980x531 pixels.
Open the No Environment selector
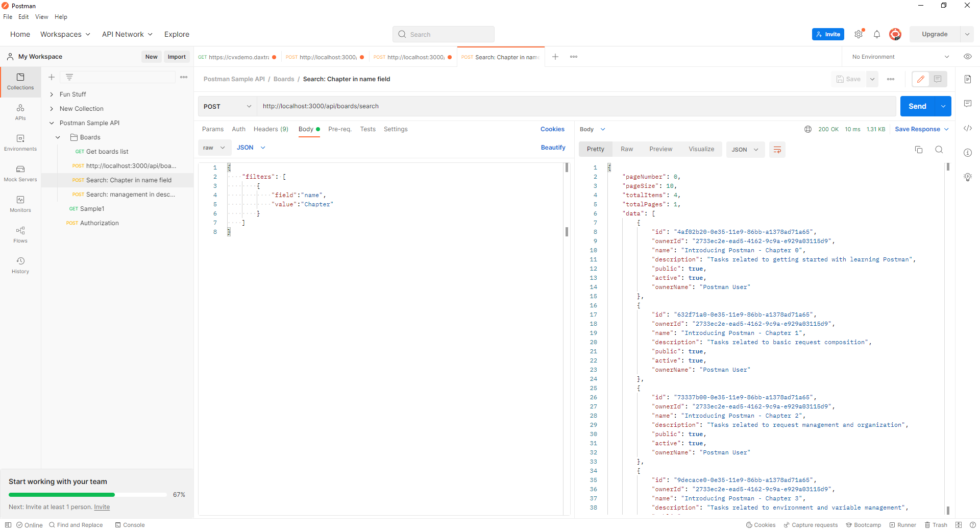901,57
